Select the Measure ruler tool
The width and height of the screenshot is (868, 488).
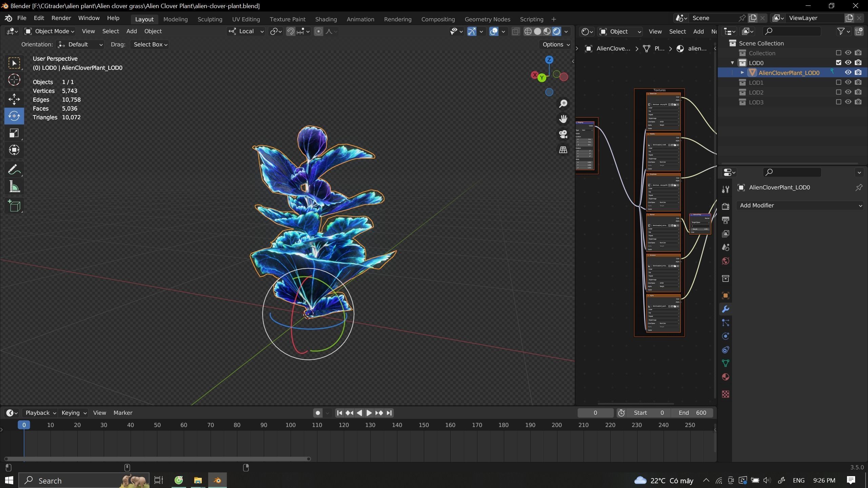point(14,187)
